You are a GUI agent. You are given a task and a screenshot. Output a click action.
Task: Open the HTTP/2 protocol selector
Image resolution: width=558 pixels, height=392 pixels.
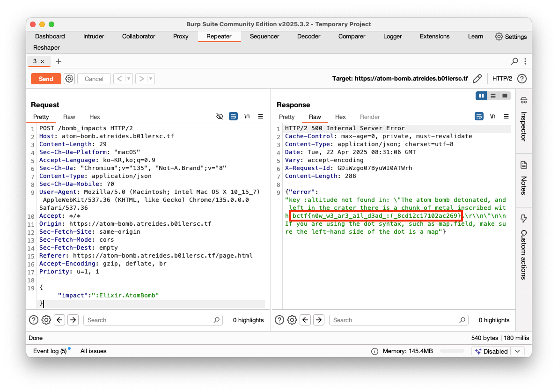(x=502, y=79)
